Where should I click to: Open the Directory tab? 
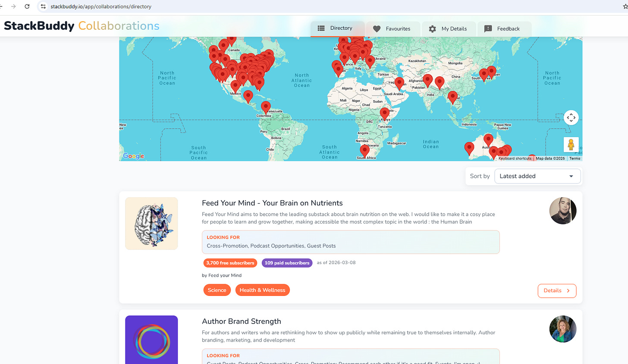click(337, 28)
